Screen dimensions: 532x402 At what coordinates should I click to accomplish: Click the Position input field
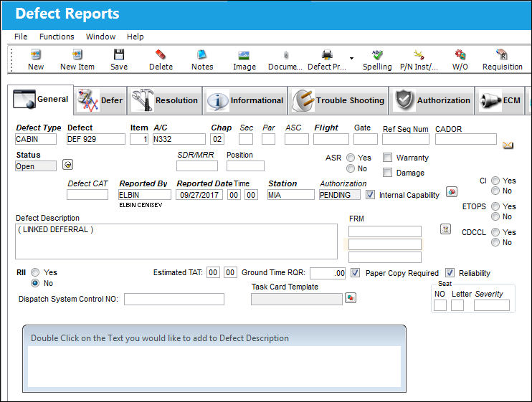[x=245, y=166]
